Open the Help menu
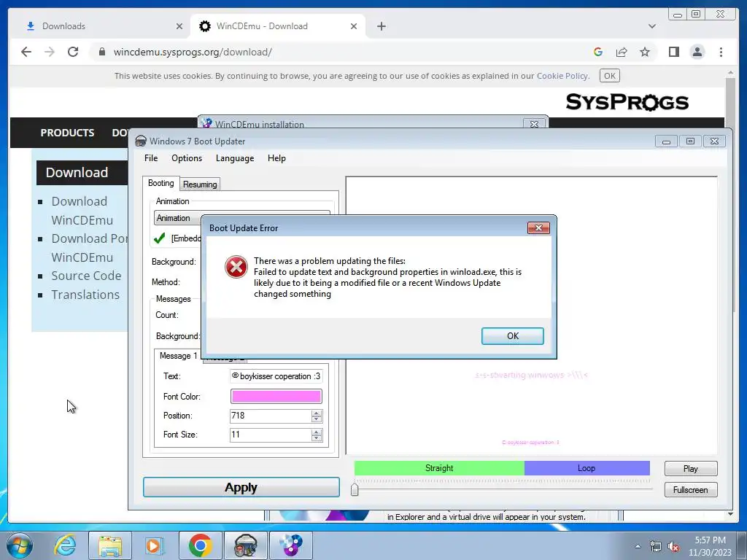Image resolution: width=747 pixels, height=560 pixels. pyautogui.click(x=276, y=158)
